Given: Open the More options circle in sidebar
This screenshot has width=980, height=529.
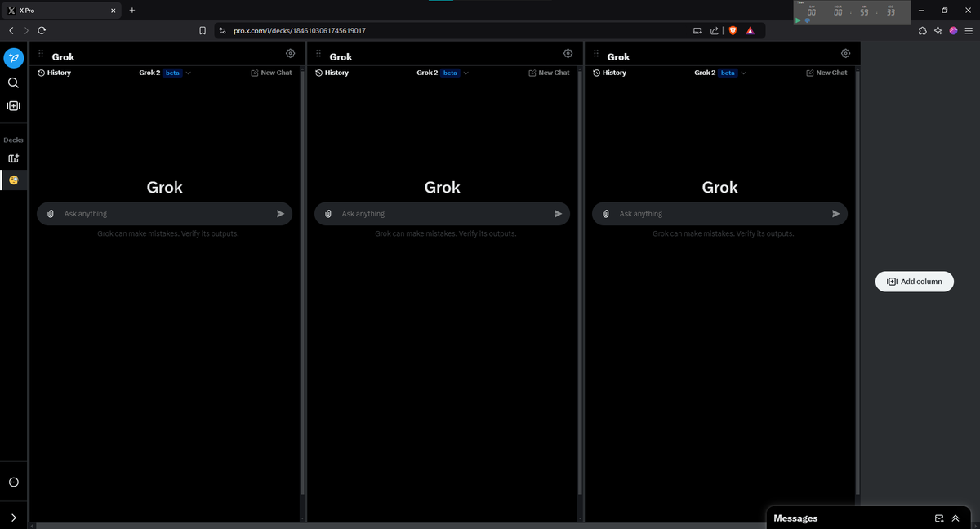Looking at the screenshot, I should (13, 482).
